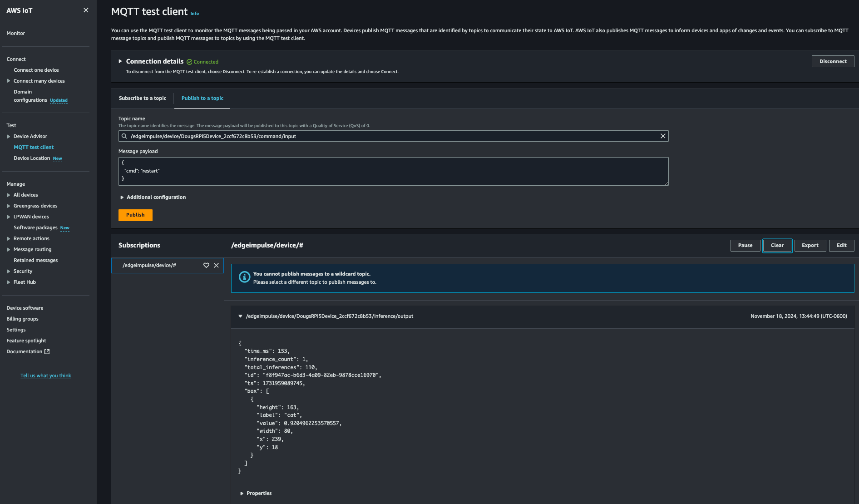The image size is (859, 504).
Task: Click inside the Topic name input field
Action: coord(393,136)
